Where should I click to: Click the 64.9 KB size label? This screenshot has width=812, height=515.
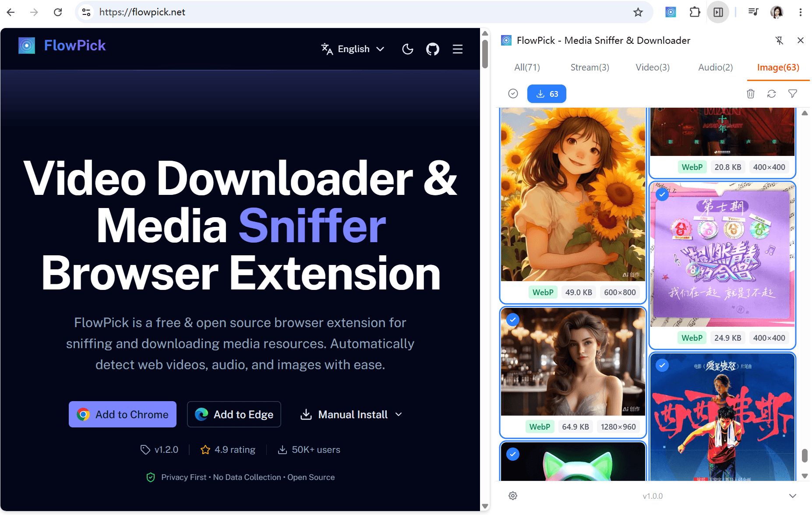coord(575,427)
